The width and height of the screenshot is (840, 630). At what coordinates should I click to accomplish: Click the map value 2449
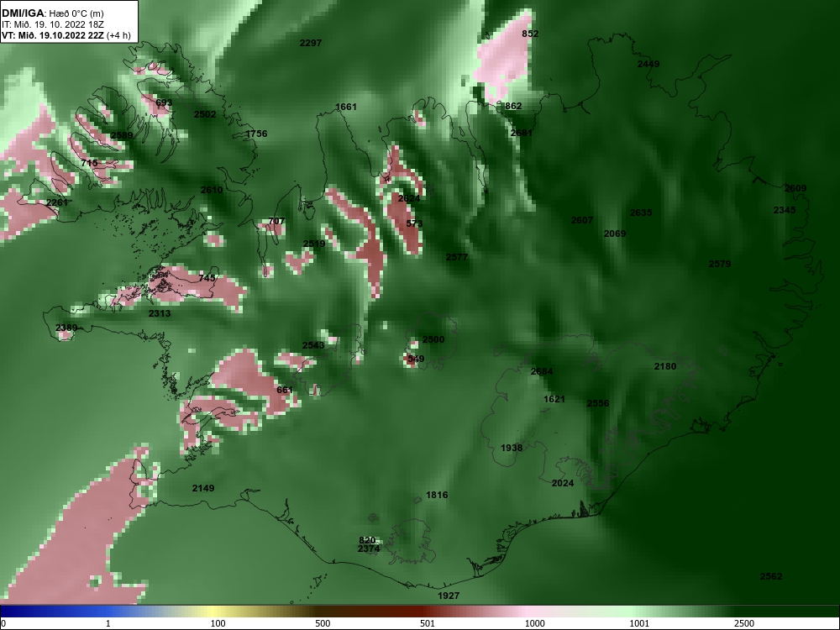(x=648, y=65)
